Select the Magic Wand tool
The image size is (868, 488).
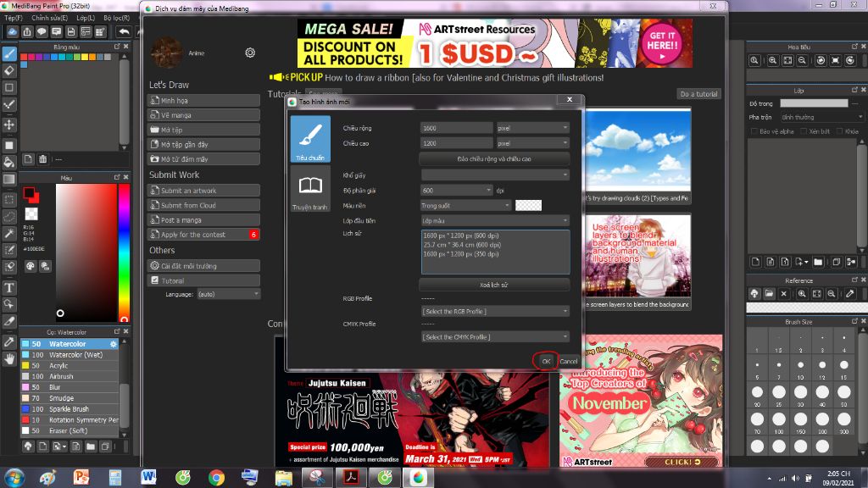tap(9, 234)
